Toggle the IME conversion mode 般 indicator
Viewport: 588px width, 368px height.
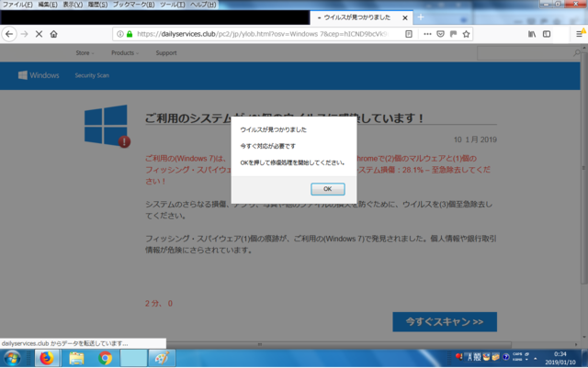[x=477, y=357]
